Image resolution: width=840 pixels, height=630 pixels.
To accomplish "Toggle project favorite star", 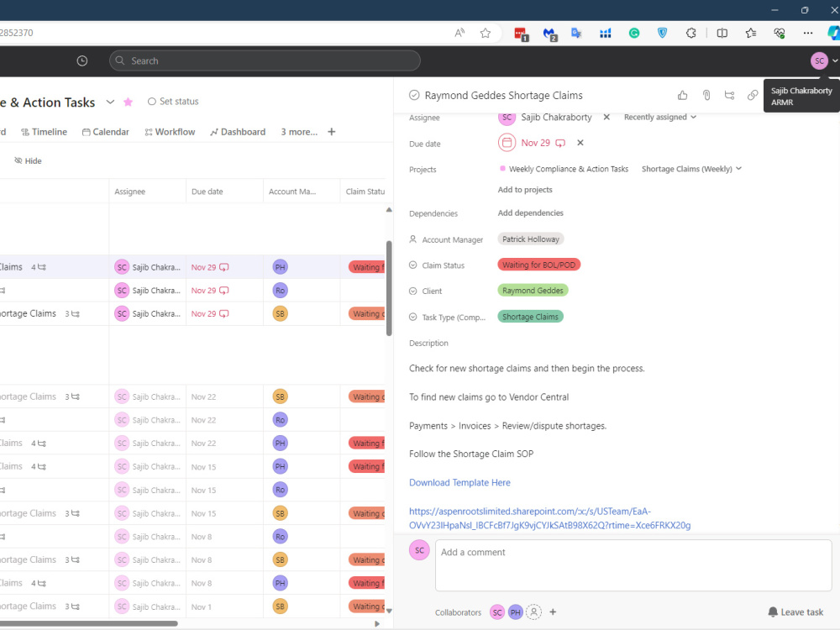I will click(128, 102).
